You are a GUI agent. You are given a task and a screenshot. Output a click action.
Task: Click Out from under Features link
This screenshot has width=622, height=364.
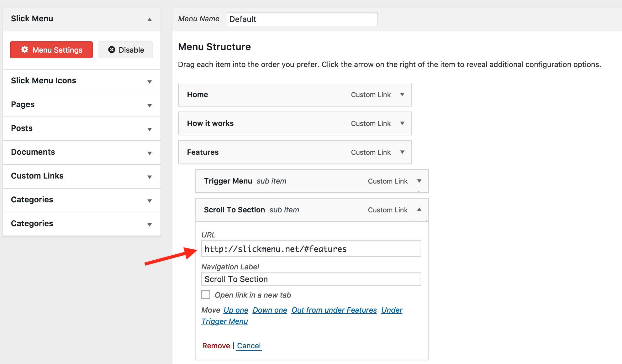coord(334,310)
